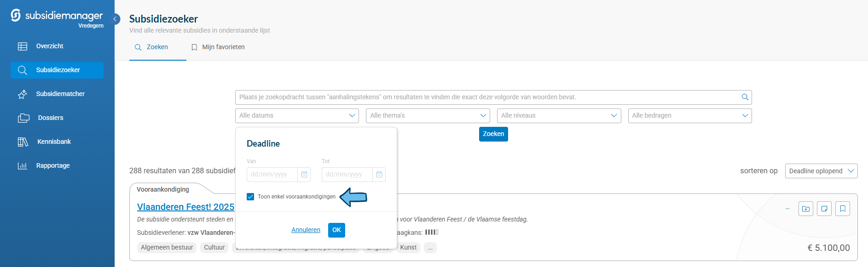Screen dimensions: 868x267
Task: Open the 'Alle bedragen' dropdown
Action: tap(689, 116)
